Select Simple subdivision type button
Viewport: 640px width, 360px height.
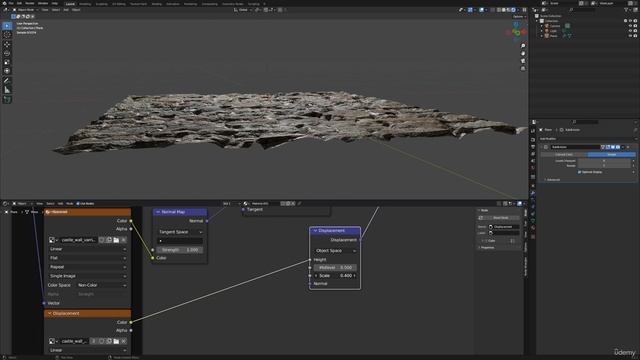pyautogui.click(x=612, y=155)
